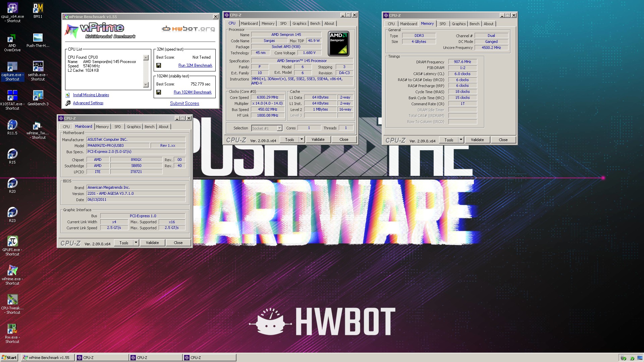Open the Rw.exe shortcut icon

[x=12, y=329]
